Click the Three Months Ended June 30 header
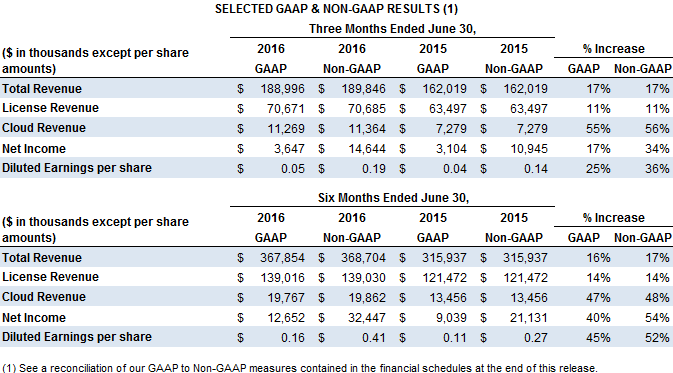Image resolution: width=673 pixels, height=373 pixels. pos(392,29)
